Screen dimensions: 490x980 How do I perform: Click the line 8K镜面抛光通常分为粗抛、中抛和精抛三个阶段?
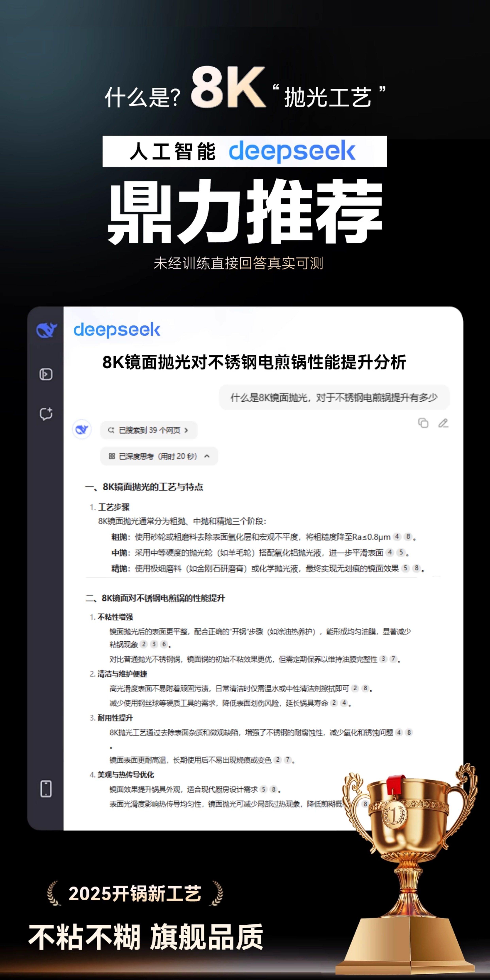[x=182, y=521]
